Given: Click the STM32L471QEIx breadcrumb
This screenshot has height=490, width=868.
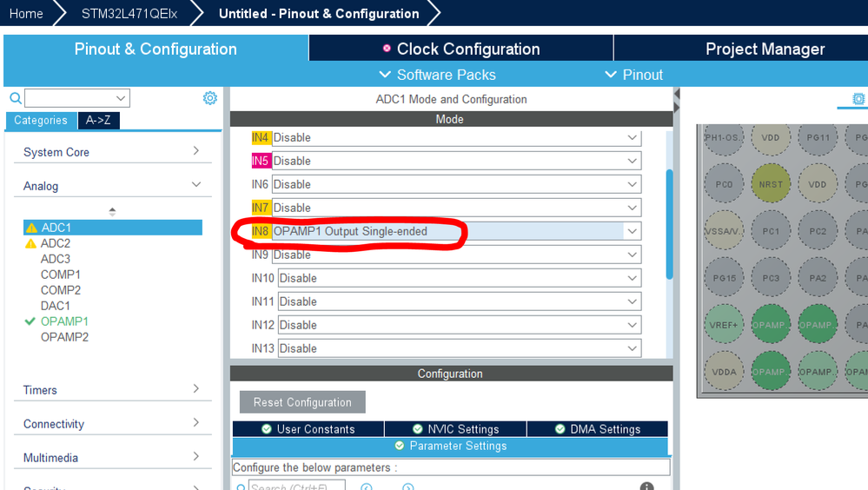Looking at the screenshot, I should 129,13.
